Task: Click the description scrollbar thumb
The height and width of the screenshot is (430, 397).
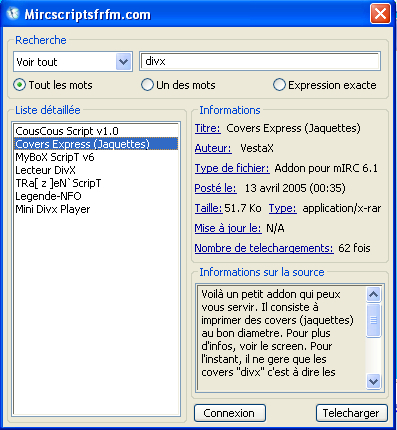Action: [373, 320]
